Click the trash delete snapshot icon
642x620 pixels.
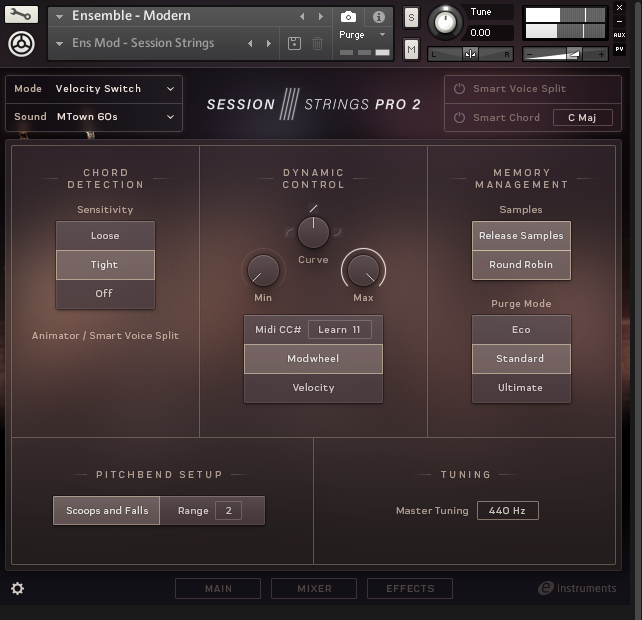coord(317,44)
